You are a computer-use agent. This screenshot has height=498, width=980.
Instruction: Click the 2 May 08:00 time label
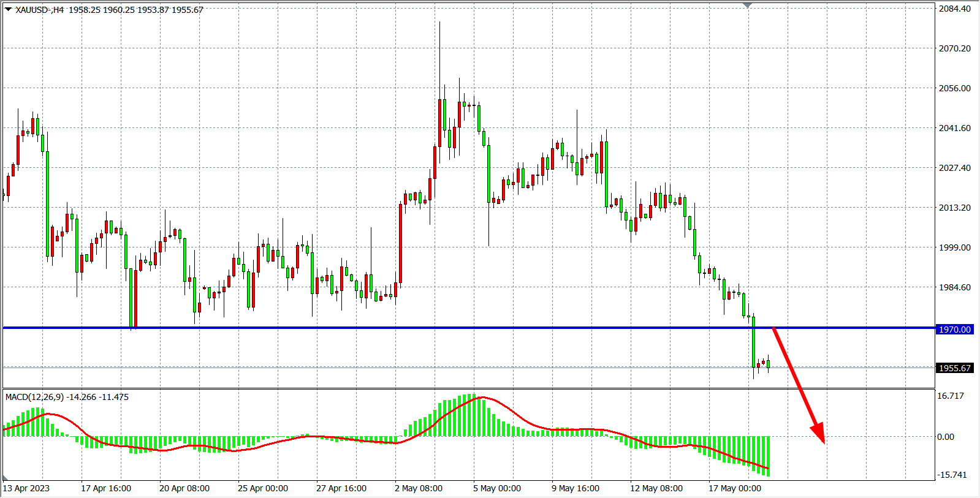point(419,488)
